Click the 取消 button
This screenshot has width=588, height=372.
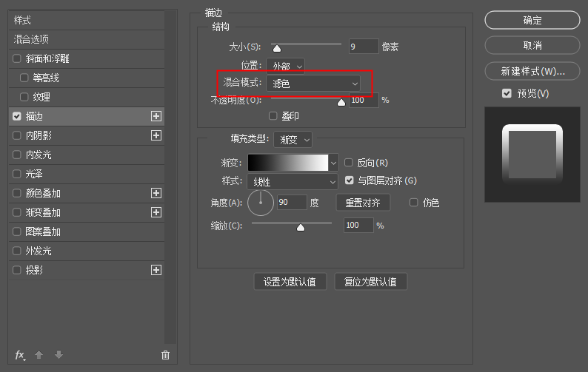point(532,45)
